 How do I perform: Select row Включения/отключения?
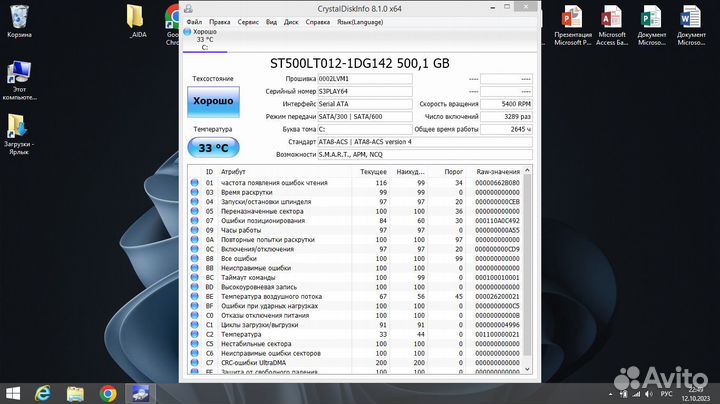click(x=355, y=249)
